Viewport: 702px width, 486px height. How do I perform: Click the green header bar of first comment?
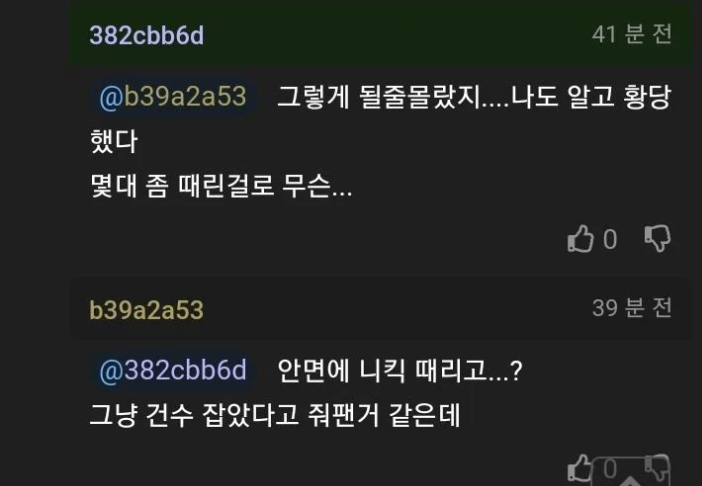point(400,35)
